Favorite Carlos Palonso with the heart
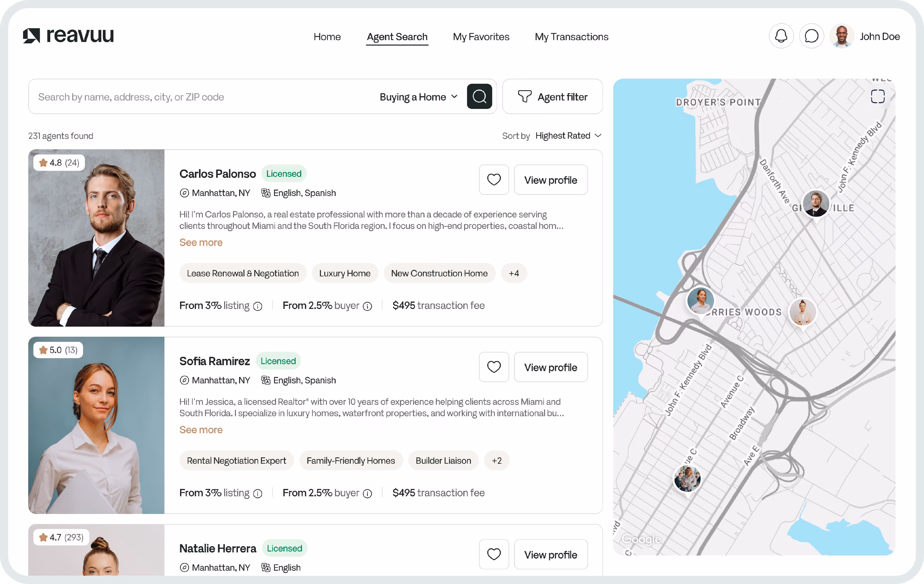Viewport: 924px width, 584px height. click(494, 180)
